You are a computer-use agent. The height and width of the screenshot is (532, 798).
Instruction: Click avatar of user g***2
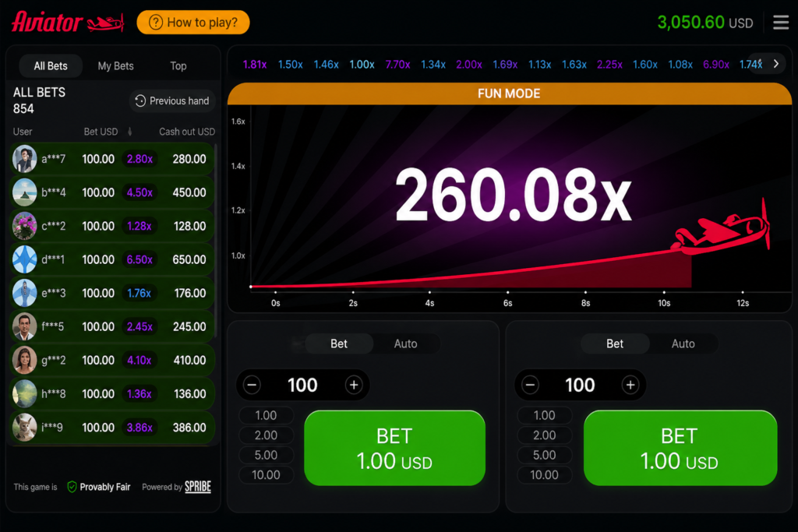coord(24,360)
